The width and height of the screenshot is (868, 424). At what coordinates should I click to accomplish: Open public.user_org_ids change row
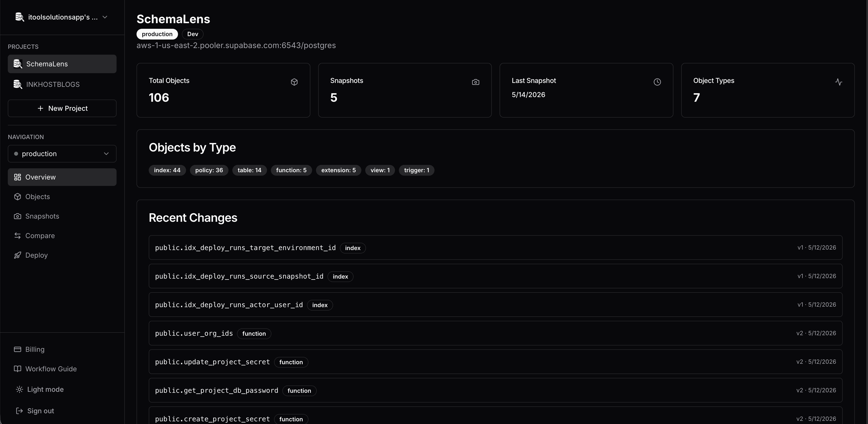click(x=495, y=333)
